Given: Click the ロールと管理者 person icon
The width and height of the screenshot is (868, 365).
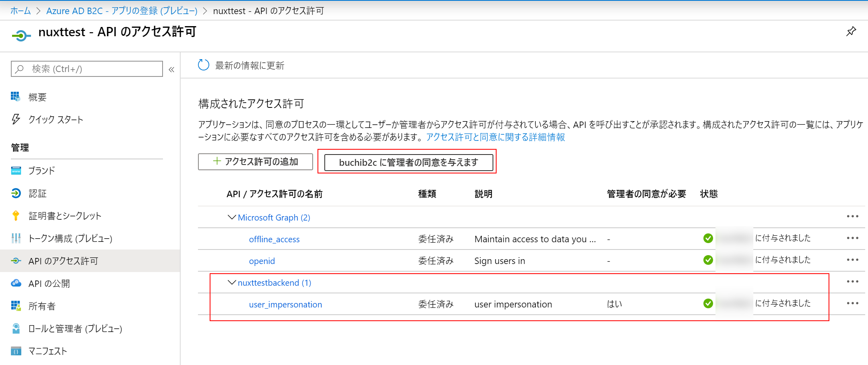Looking at the screenshot, I should tap(16, 328).
